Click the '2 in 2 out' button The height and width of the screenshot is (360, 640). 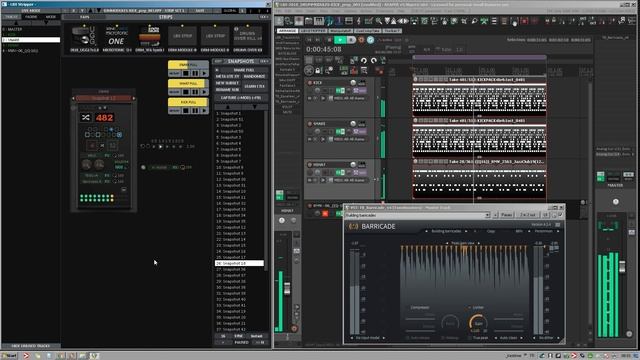pos(528,215)
